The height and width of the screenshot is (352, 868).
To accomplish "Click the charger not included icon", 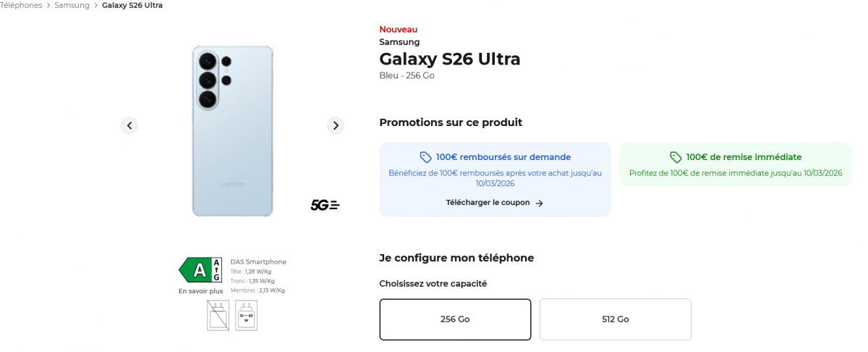I will pyautogui.click(x=218, y=315).
